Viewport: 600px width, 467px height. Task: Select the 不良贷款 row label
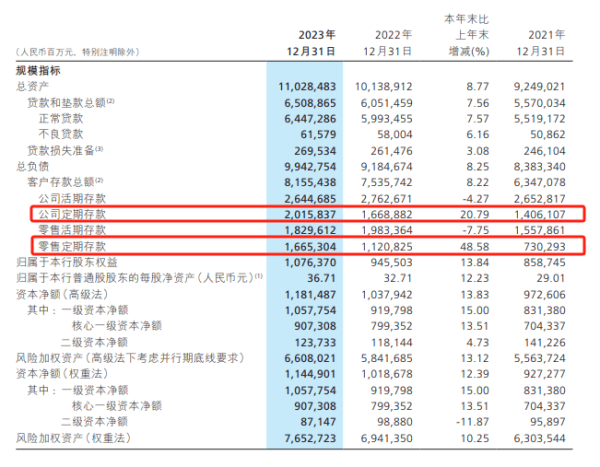(57, 133)
